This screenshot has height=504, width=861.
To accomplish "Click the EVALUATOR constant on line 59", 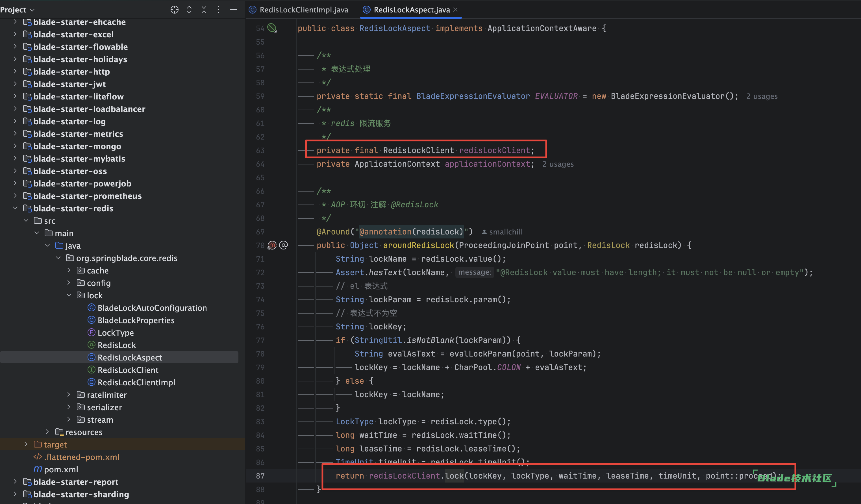I will click(x=556, y=96).
